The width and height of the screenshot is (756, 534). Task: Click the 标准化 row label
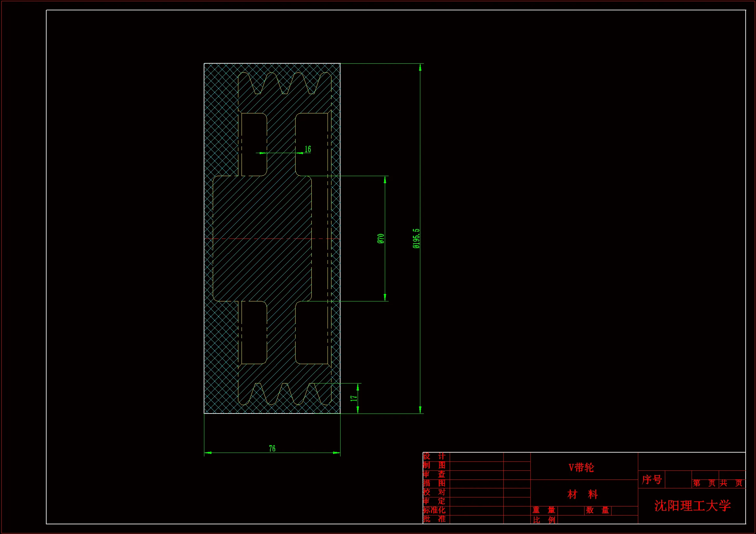click(x=434, y=510)
